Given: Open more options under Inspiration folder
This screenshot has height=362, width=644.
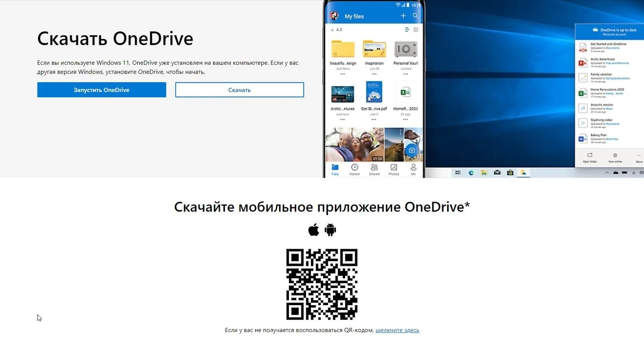Looking at the screenshot, I should [x=374, y=74].
